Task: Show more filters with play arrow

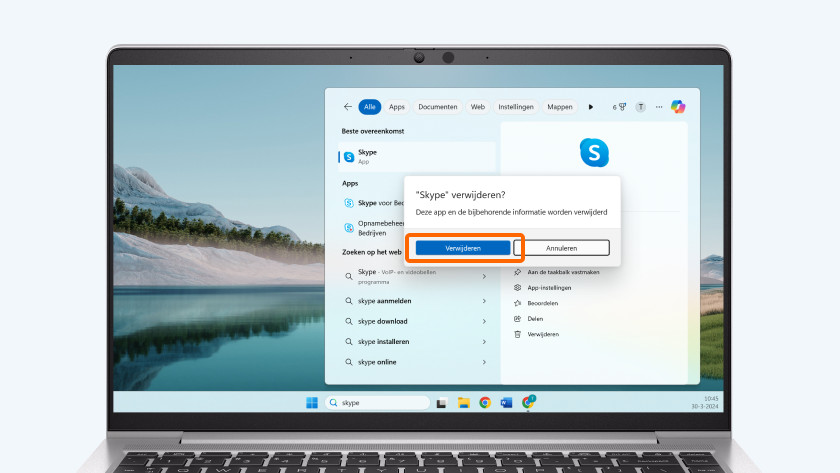Action: tap(591, 106)
